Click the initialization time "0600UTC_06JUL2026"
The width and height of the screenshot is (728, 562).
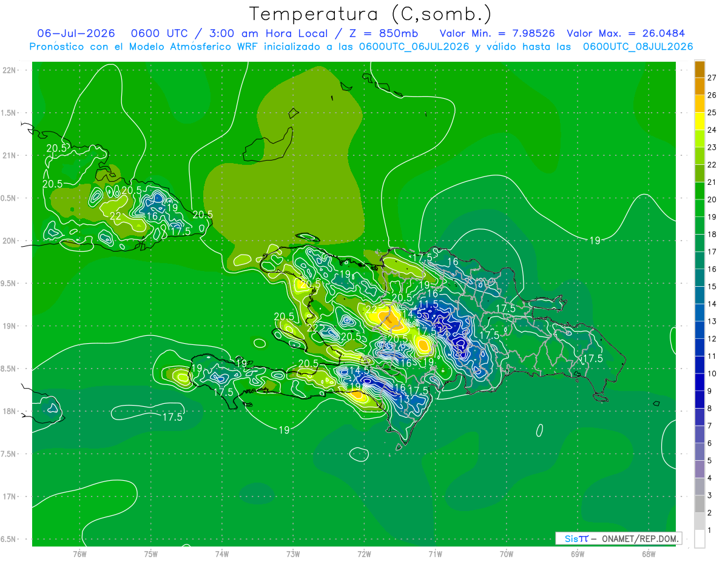pos(414,47)
